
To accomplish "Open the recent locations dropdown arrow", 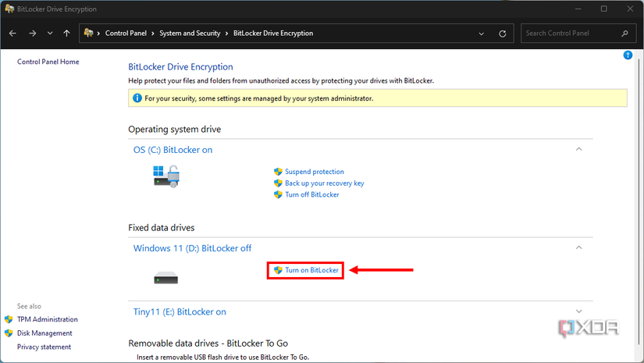I will pos(50,34).
